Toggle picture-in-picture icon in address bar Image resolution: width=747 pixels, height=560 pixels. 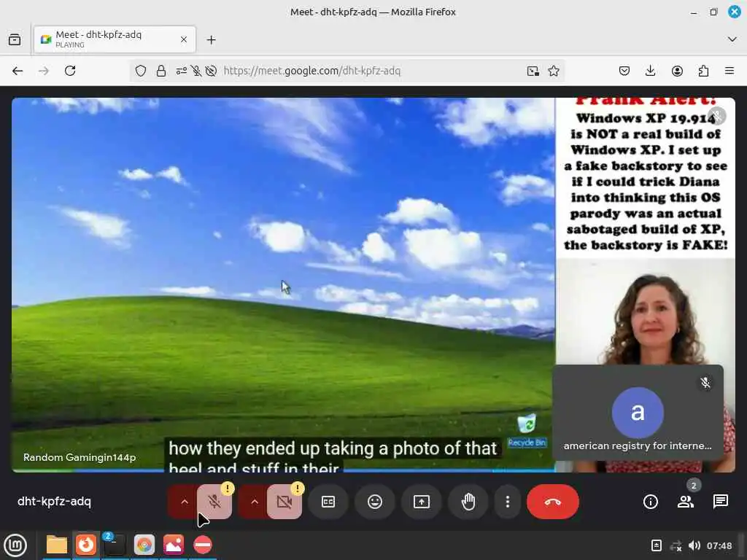(x=533, y=71)
